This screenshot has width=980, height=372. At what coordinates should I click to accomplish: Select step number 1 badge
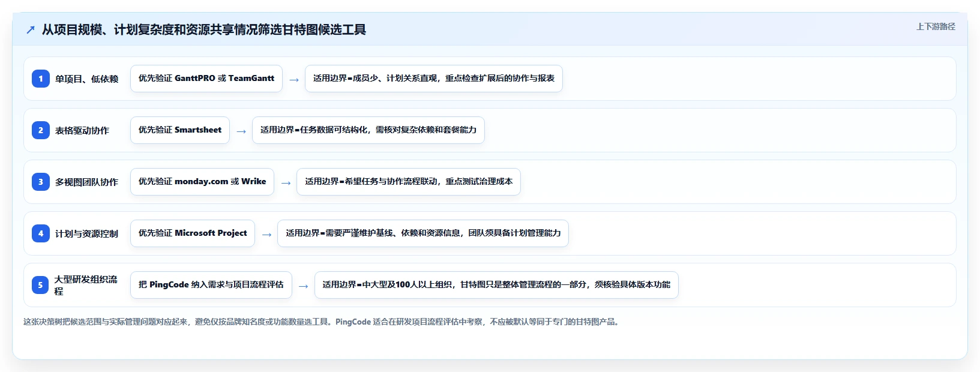[x=41, y=79]
